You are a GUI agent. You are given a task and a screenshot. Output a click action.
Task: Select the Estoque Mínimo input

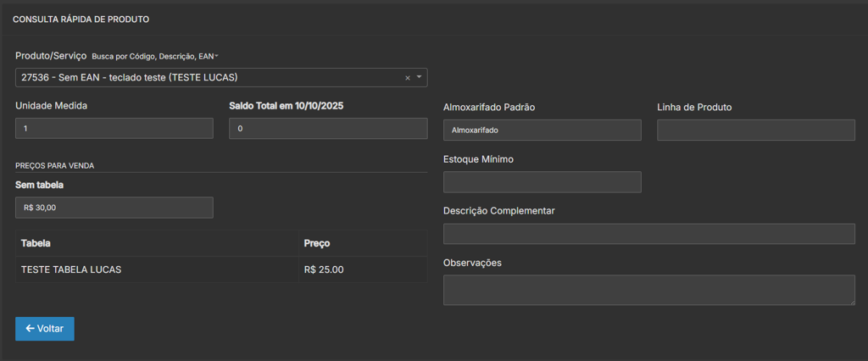pyautogui.click(x=542, y=182)
